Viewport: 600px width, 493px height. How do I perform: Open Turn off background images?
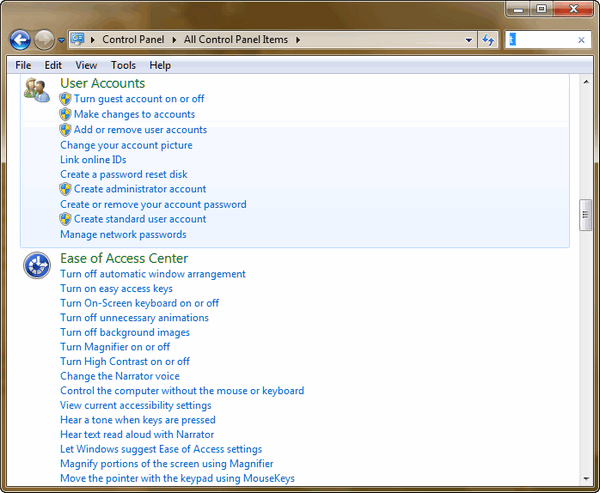click(x=125, y=332)
